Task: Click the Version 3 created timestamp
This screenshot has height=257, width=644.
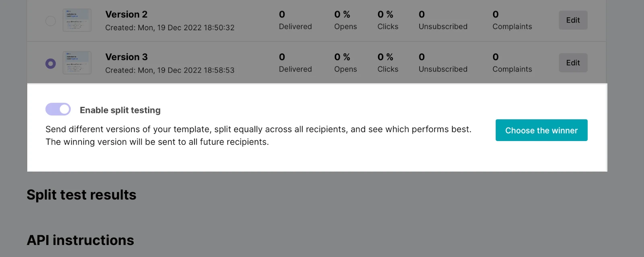Action: click(169, 70)
